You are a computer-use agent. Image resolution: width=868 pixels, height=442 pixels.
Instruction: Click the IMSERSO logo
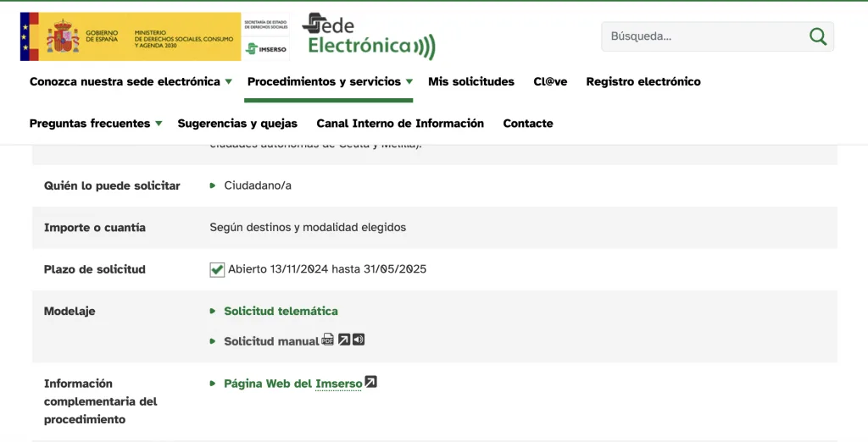point(266,48)
